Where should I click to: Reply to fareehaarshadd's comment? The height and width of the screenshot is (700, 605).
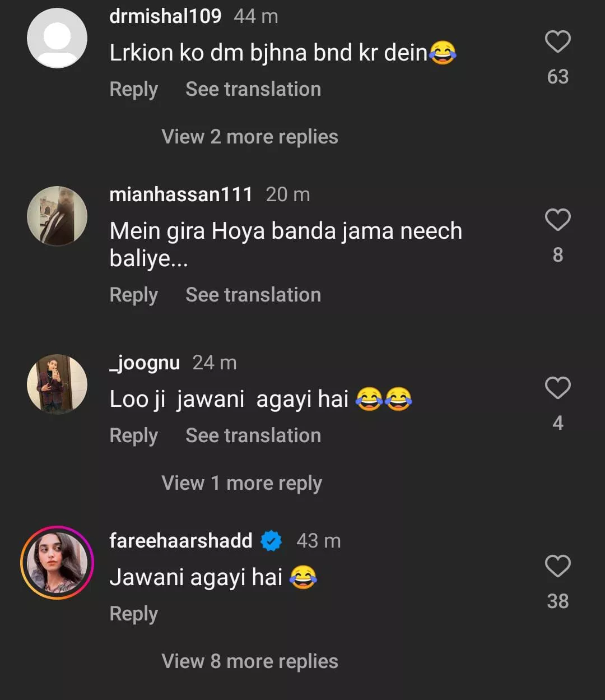(x=133, y=614)
